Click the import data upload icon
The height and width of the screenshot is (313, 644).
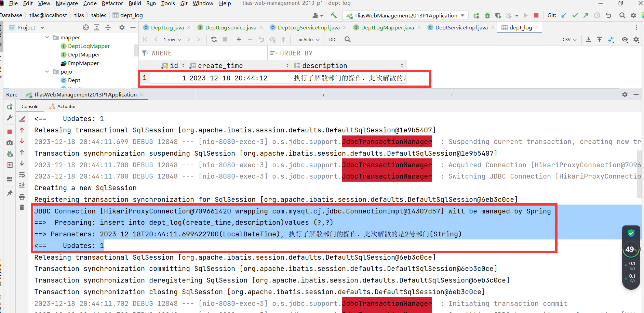click(x=600, y=39)
